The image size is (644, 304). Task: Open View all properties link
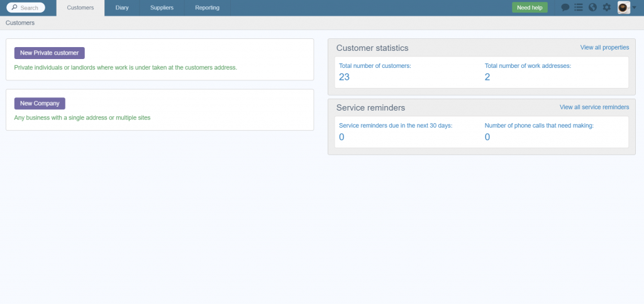[x=604, y=48]
